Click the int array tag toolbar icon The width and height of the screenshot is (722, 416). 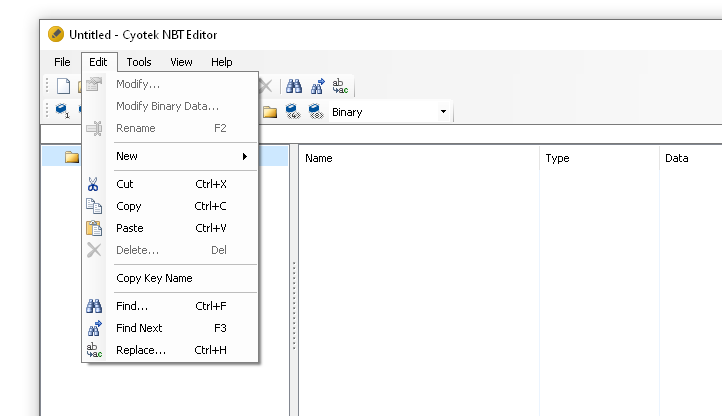click(292, 111)
